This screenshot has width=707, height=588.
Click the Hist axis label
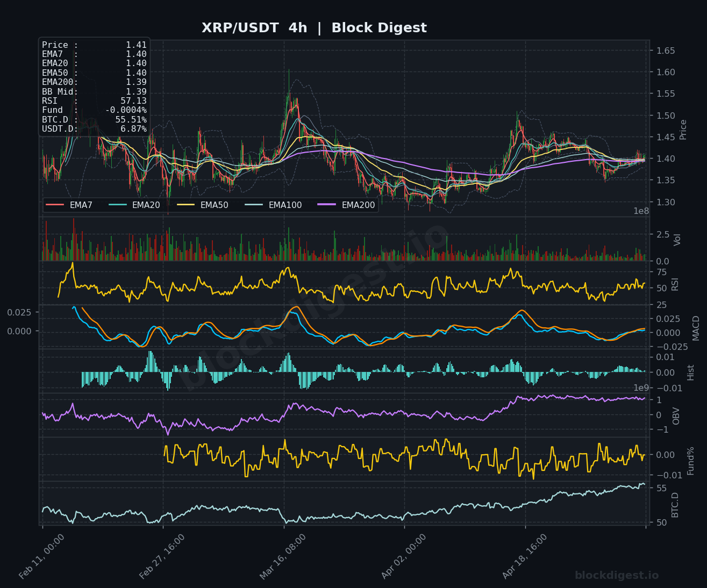point(691,372)
